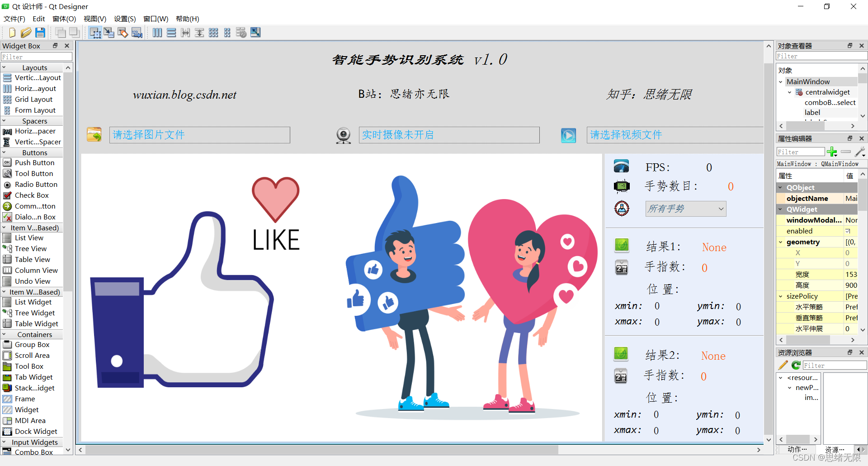Open the 所有手势 combo box

(686, 209)
